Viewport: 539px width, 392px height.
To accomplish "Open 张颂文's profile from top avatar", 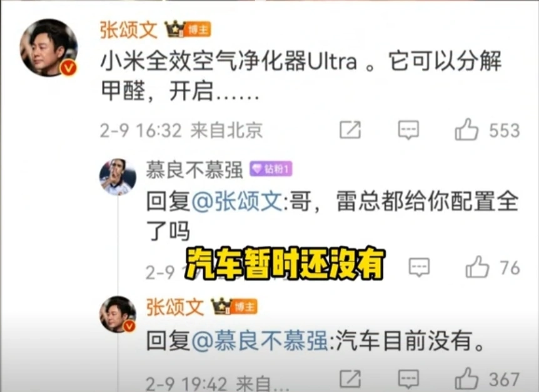I will (x=49, y=48).
